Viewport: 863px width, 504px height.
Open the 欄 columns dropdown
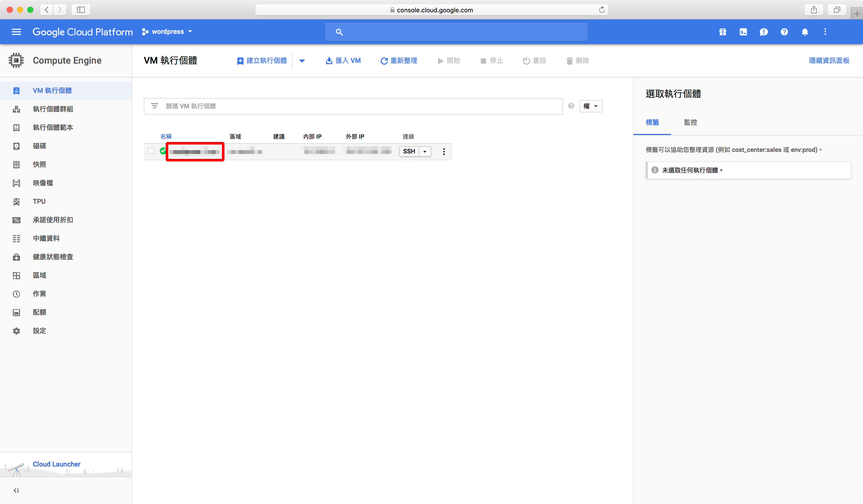point(590,106)
